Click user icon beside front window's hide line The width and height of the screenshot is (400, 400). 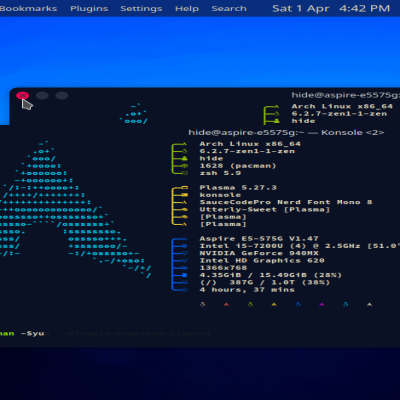point(184,159)
